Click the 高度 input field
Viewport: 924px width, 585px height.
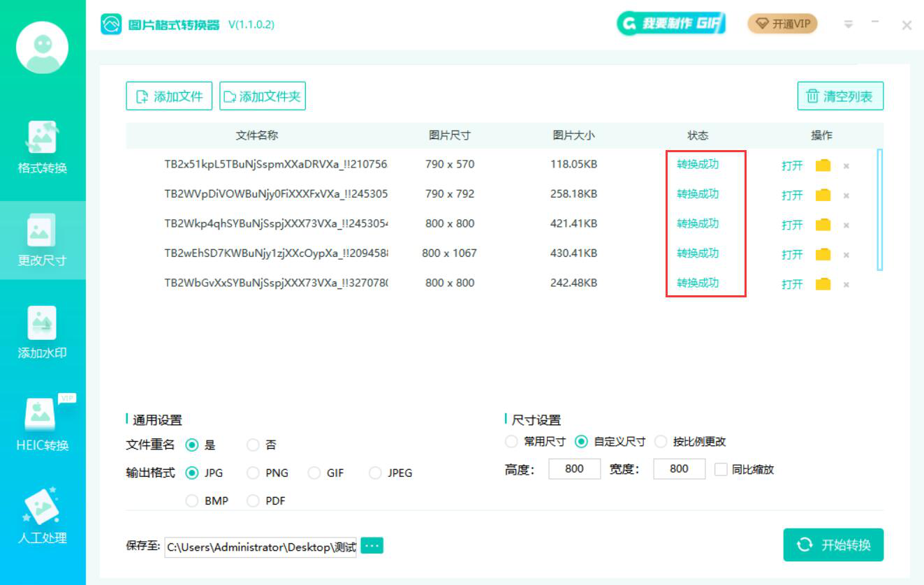tap(574, 469)
